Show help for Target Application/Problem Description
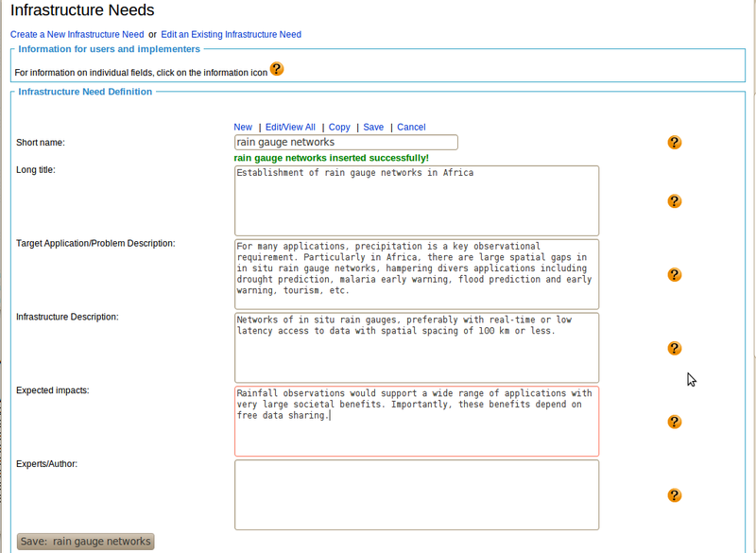756x553 pixels. 674,275
